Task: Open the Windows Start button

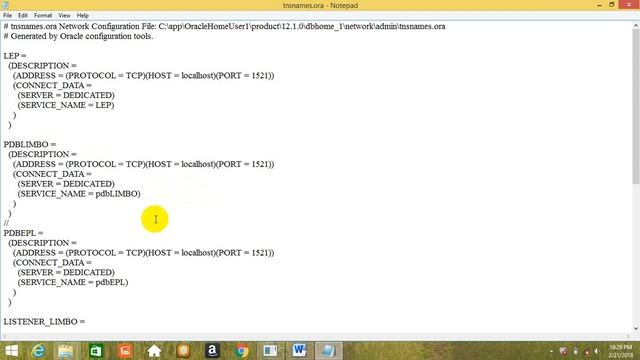Action: tap(11, 351)
